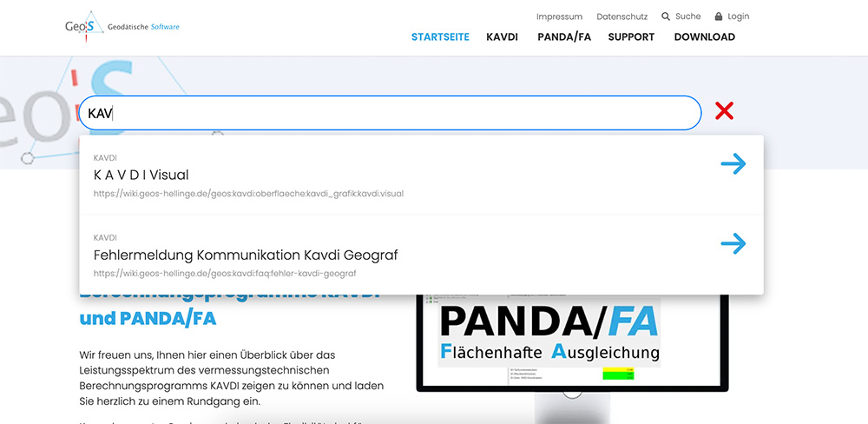Click the GeoS Geodätische Software logo
Viewport: 868px width, 424px height.
coord(122,27)
